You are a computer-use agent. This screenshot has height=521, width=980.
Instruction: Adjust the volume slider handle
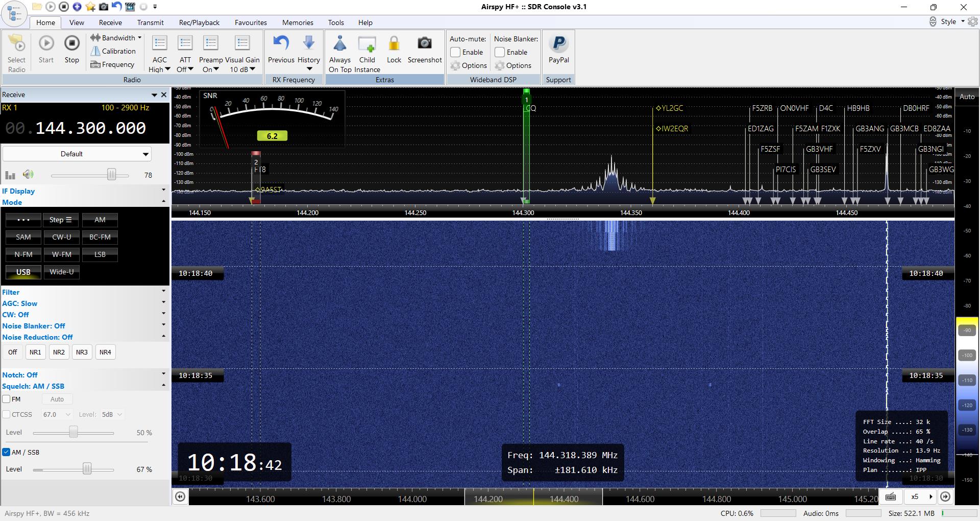[x=111, y=175]
